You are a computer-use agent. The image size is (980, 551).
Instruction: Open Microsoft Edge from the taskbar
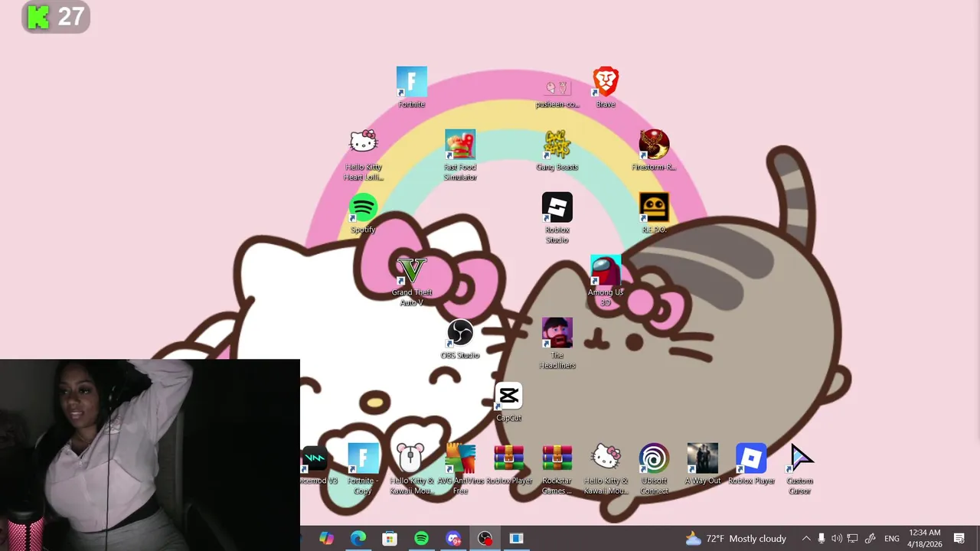pyautogui.click(x=358, y=539)
